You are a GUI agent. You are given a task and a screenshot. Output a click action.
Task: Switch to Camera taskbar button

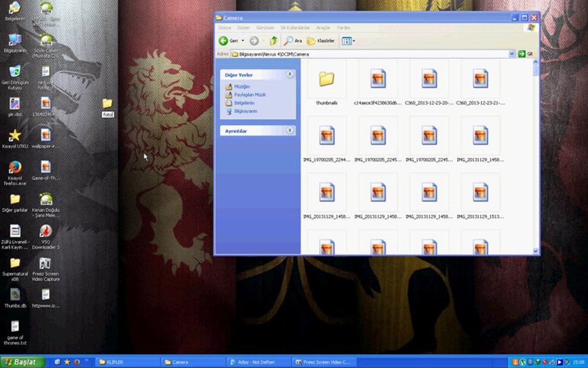click(x=193, y=362)
